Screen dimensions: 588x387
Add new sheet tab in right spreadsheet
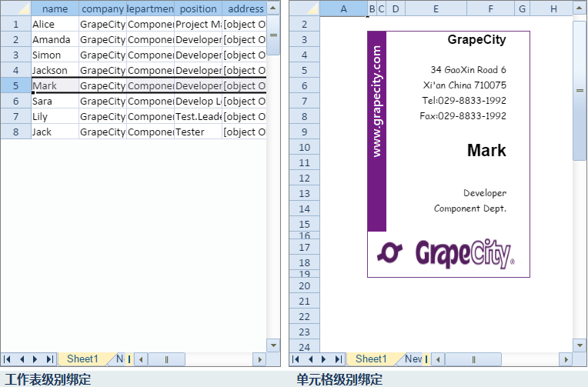tap(413, 359)
